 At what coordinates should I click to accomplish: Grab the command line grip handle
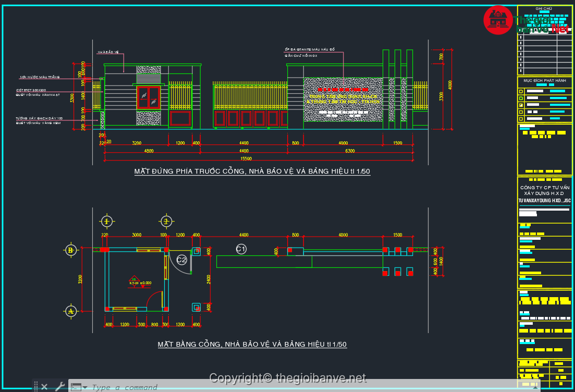tap(36, 387)
